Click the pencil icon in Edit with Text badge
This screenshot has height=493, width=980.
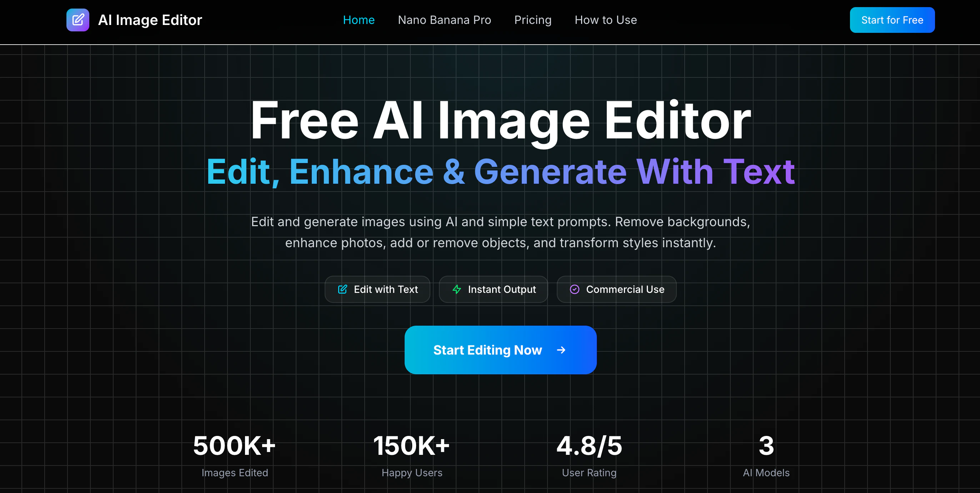pyautogui.click(x=342, y=289)
